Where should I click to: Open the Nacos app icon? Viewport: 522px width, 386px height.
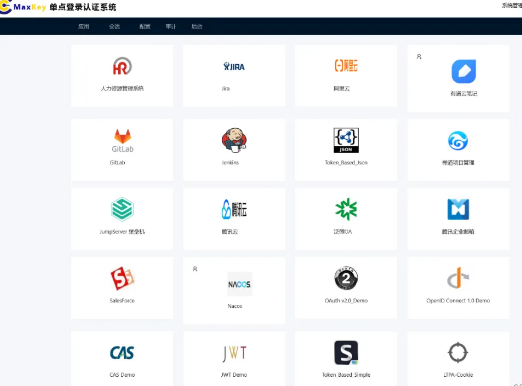[x=240, y=284]
